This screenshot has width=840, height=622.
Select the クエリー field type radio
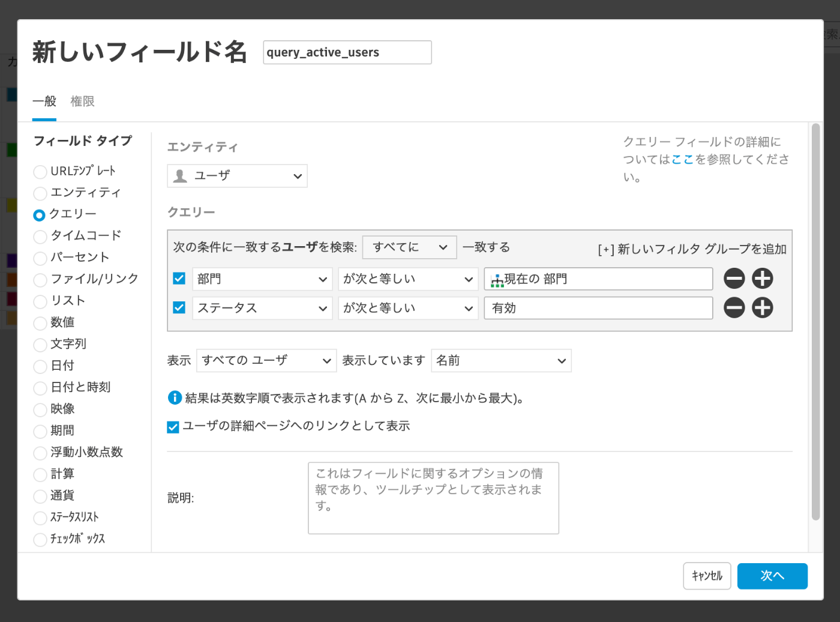click(40, 215)
